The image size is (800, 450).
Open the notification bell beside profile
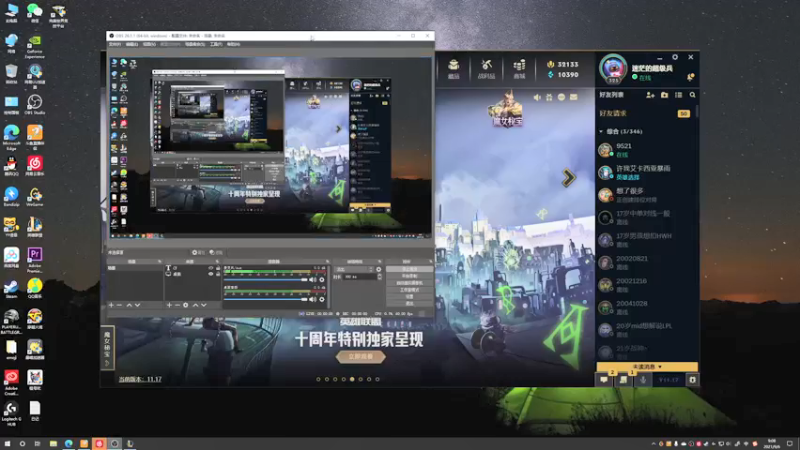tap(690, 77)
